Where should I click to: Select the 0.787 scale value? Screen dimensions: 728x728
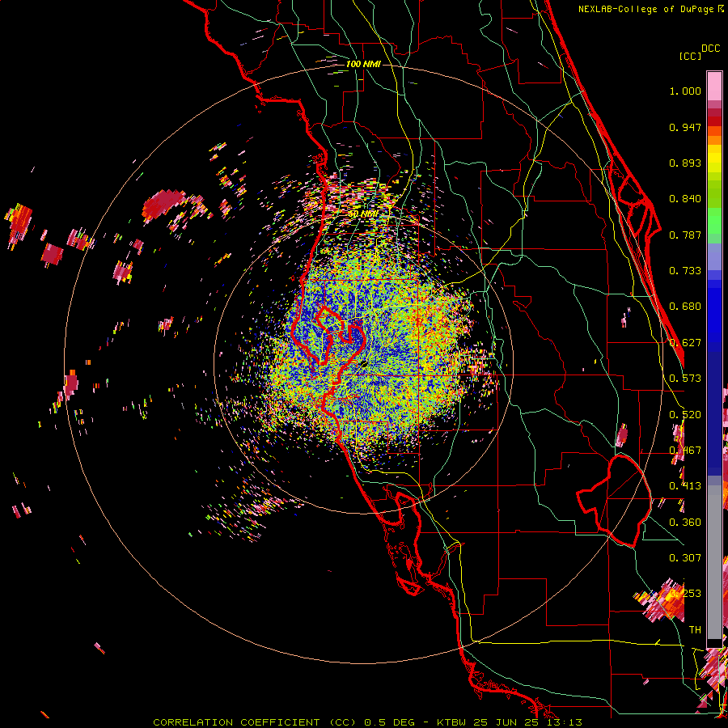685,235
